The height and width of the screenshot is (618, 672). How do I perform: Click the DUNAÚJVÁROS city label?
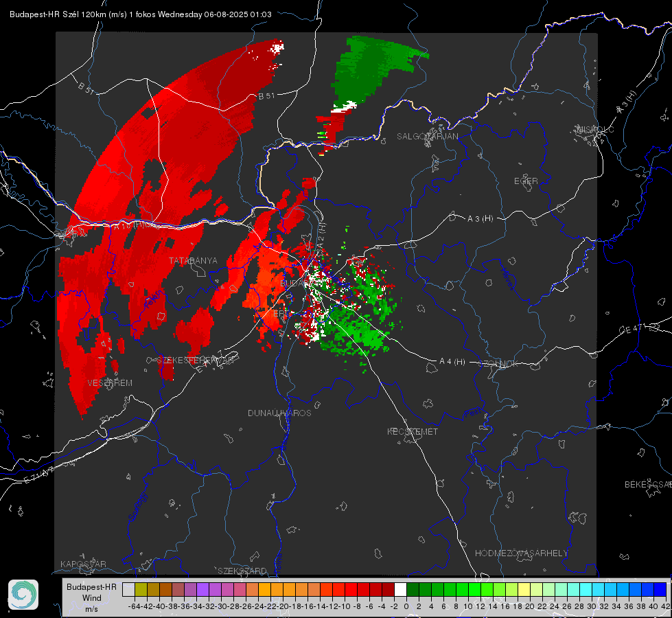[279, 413]
